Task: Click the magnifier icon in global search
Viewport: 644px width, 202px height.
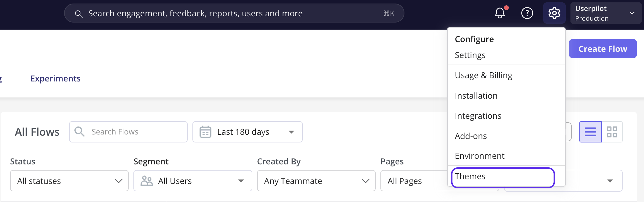Action: (x=79, y=14)
